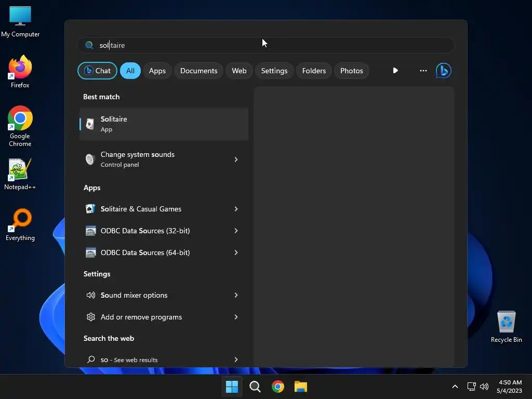
Task: Open Notepad++ desktop shortcut
Action: point(20,174)
